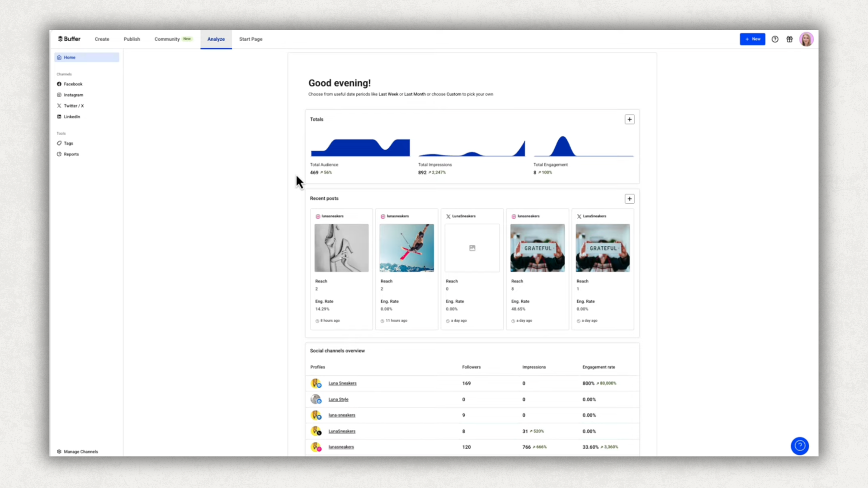Click the Luna Sneakers profile avatar
Image resolution: width=868 pixels, height=488 pixels.
click(316, 383)
